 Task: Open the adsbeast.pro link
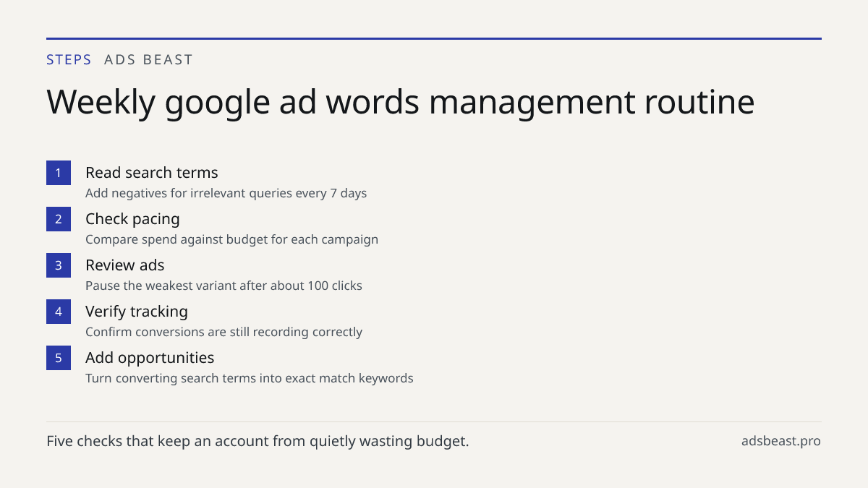[781, 441]
